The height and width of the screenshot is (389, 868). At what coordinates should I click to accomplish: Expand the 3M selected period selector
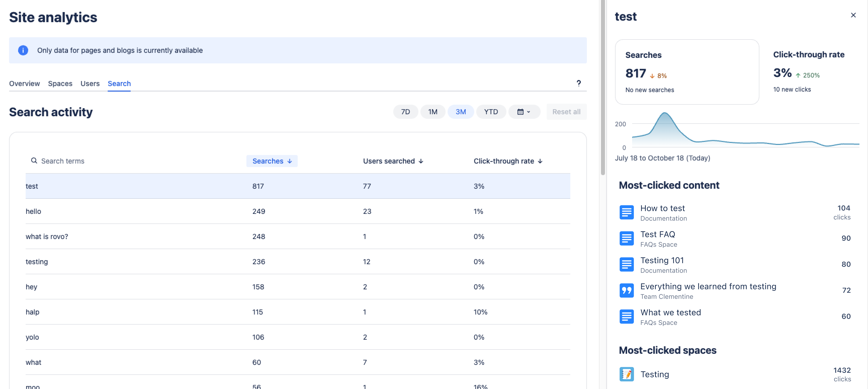point(461,111)
